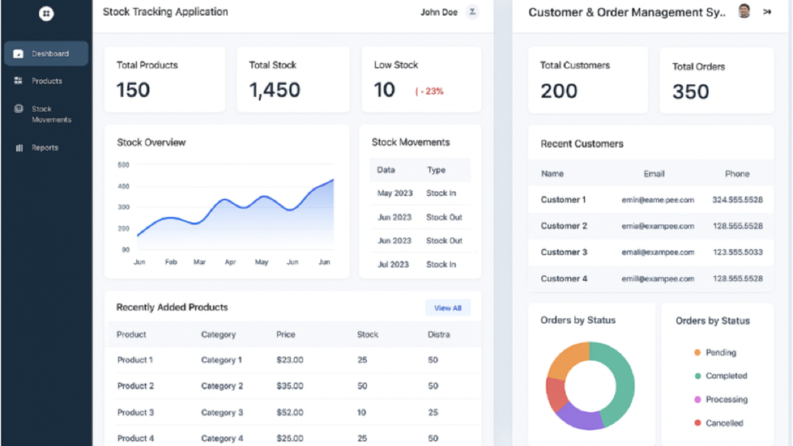Click the $52.00 price cell

coord(290,412)
